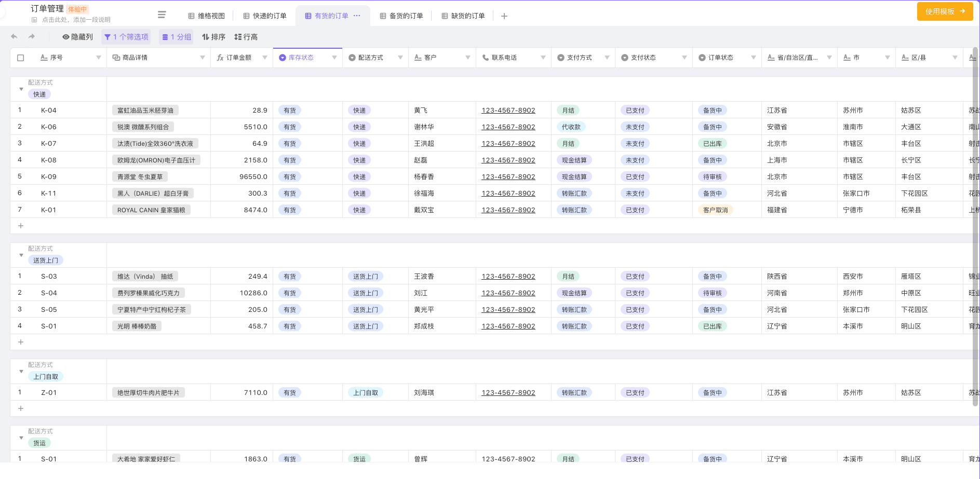The width and height of the screenshot is (980, 479).
Task: Open the 有货的订单 tab options ellipsis
Action: coord(357,16)
